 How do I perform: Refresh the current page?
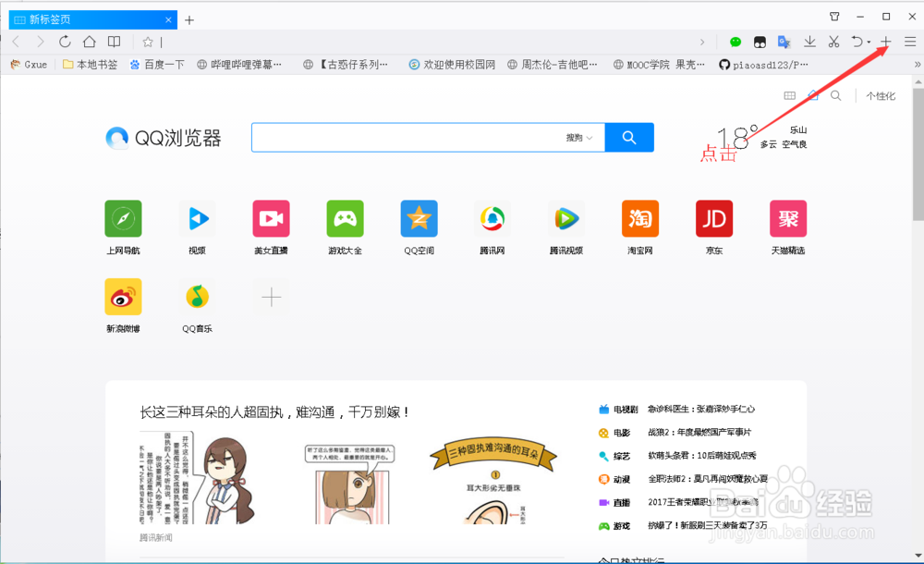64,42
